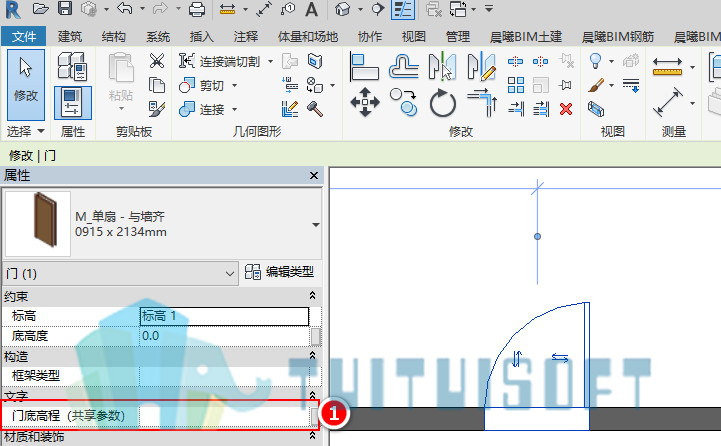721x446 pixels.
Task: Open the Paste dropdown arrow
Action: (121, 109)
